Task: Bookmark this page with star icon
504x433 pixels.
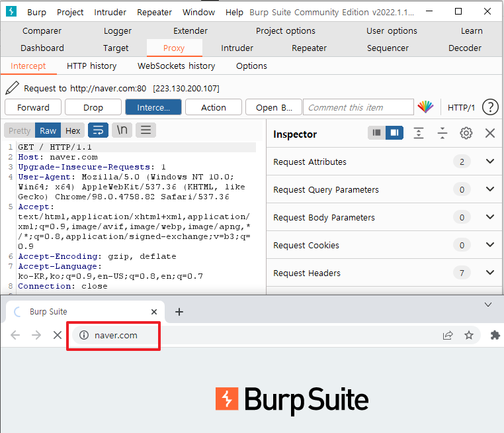Action: [469, 335]
